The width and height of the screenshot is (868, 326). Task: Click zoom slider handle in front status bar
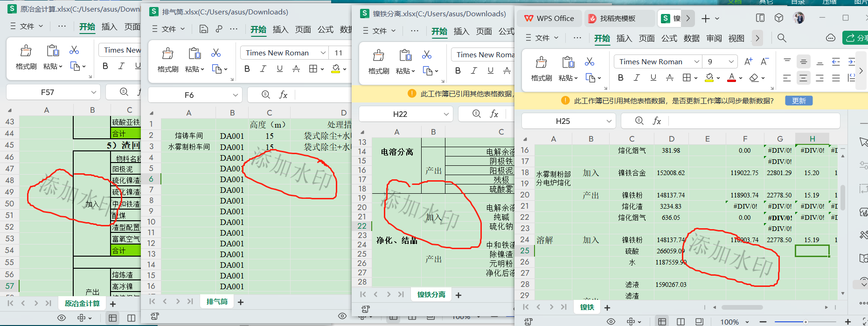805,322
